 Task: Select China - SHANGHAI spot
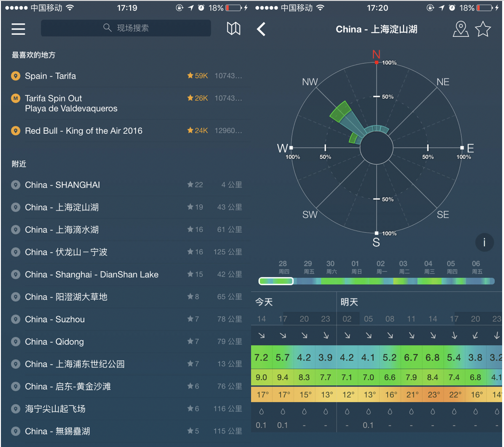(62, 185)
